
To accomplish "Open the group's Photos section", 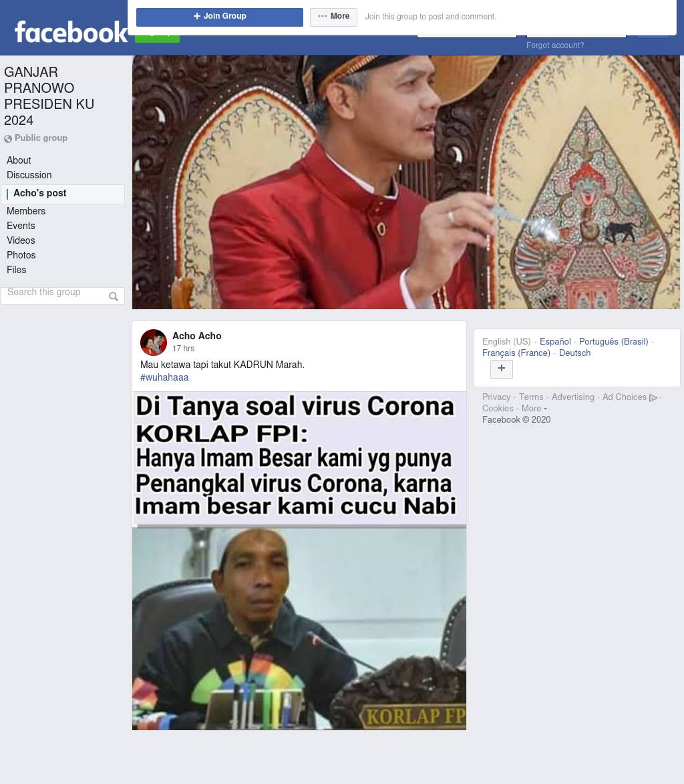I will (x=21, y=255).
